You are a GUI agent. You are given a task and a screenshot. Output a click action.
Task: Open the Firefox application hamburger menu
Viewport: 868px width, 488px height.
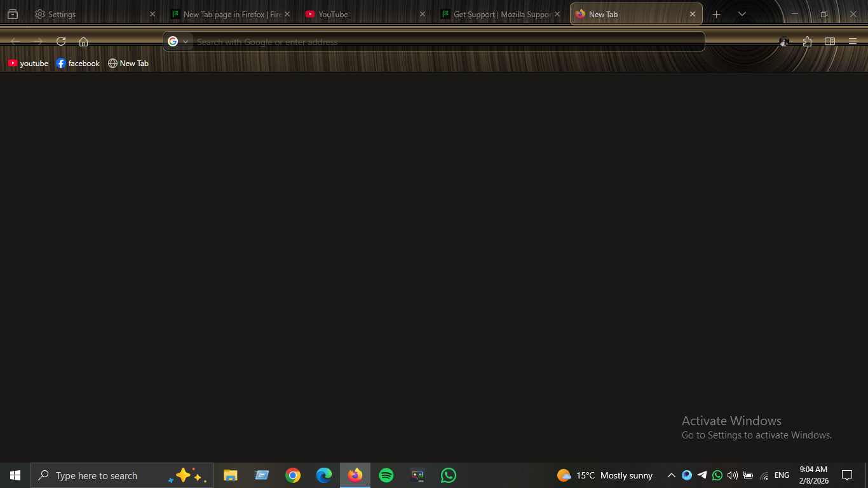point(853,41)
